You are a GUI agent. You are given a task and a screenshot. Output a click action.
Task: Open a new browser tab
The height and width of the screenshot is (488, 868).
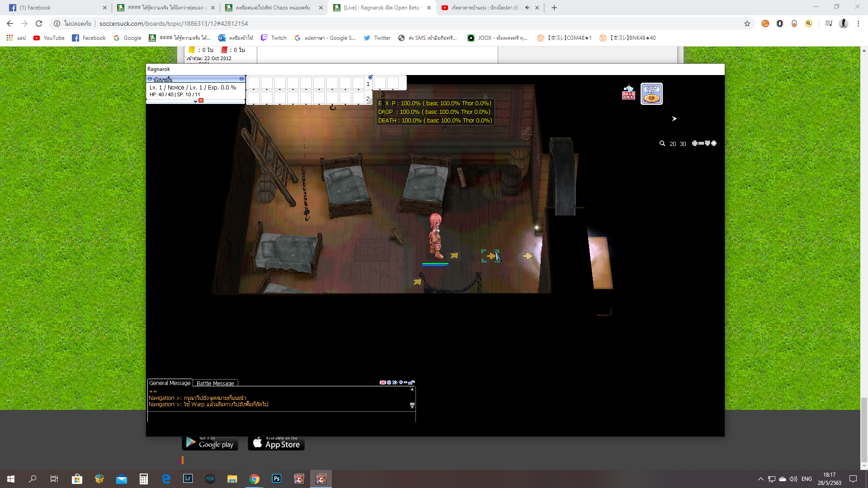click(x=554, y=8)
